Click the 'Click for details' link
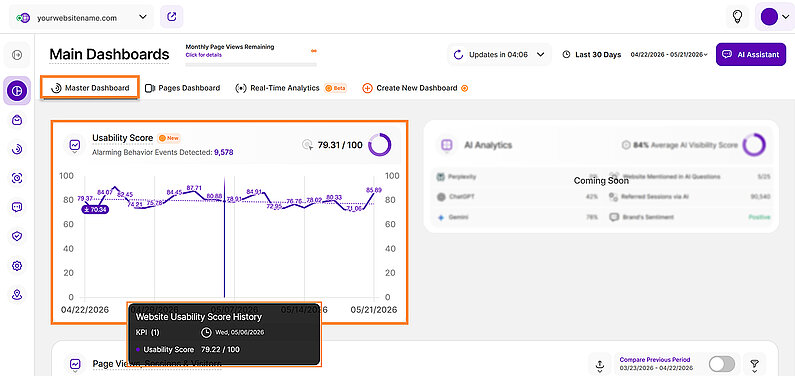Image resolution: width=795 pixels, height=376 pixels. click(x=203, y=55)
